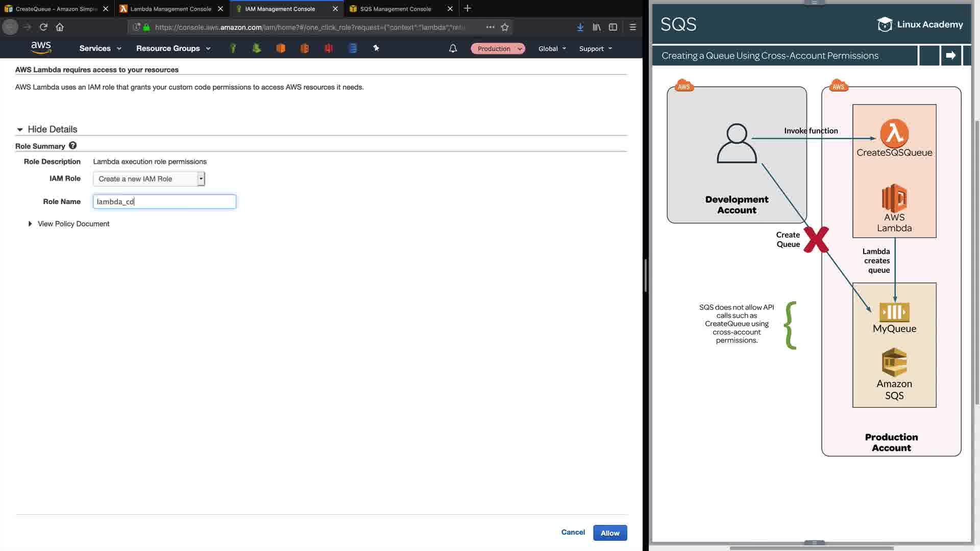
Task: Click the pushpin shortcut icon in AWS navbar
Action: click(376, 48)
